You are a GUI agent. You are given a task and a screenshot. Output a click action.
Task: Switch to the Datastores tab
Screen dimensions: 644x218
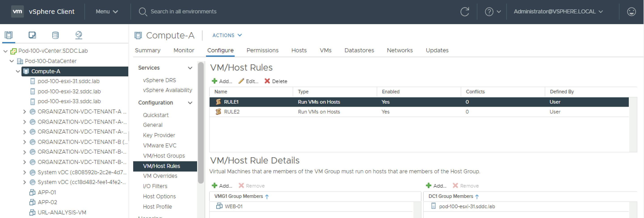(359, 50)
